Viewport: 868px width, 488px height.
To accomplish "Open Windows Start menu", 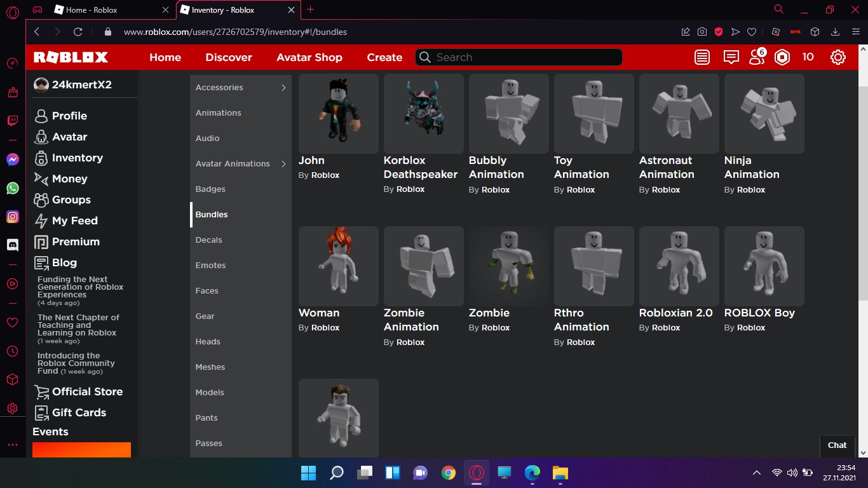I will (x=308, y=473).
